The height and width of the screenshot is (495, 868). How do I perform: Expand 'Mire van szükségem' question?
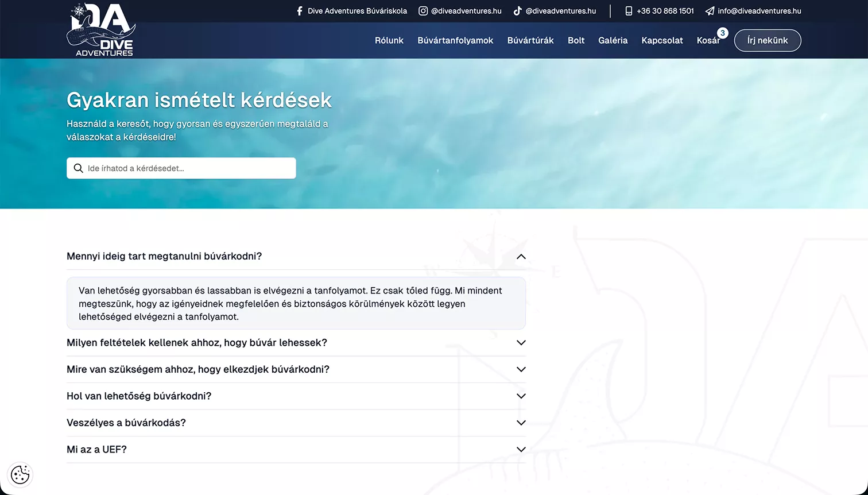[296, 369]
